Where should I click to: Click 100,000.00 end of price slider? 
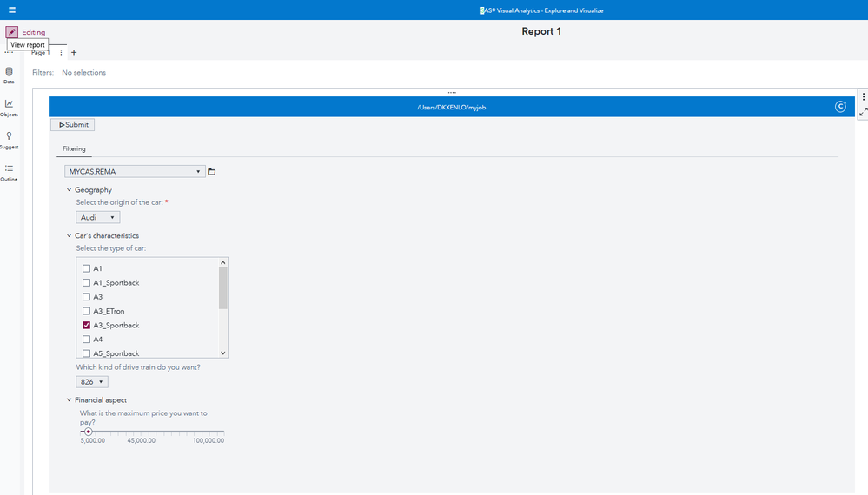click(209, 441)
